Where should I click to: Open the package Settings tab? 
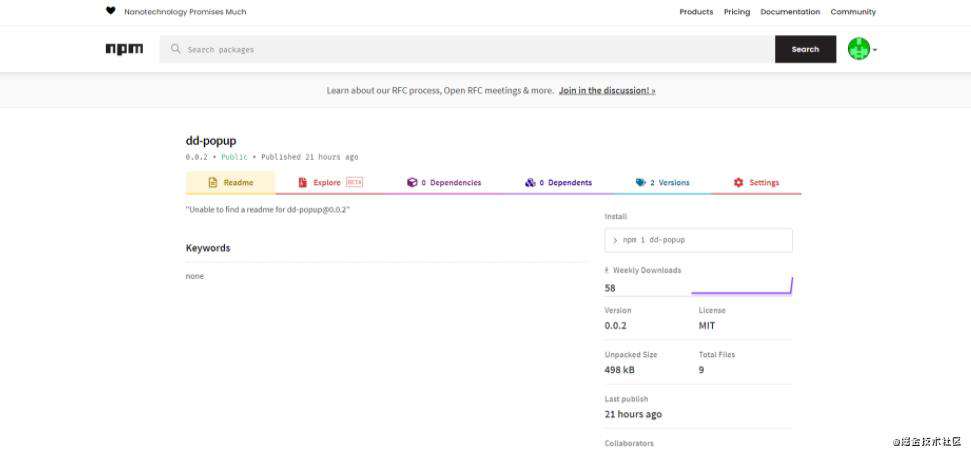756,183
